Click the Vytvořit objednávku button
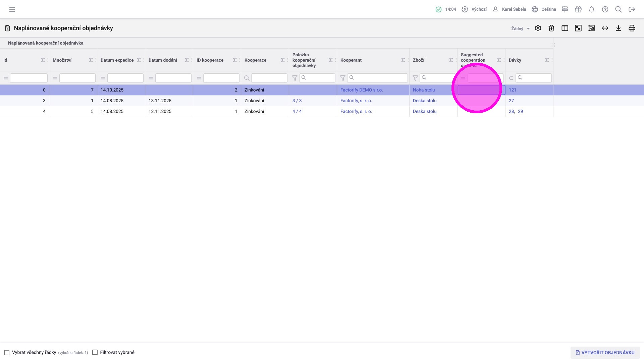Image resolution: width=644 pixels, height=362 pixels. (605, 353)
